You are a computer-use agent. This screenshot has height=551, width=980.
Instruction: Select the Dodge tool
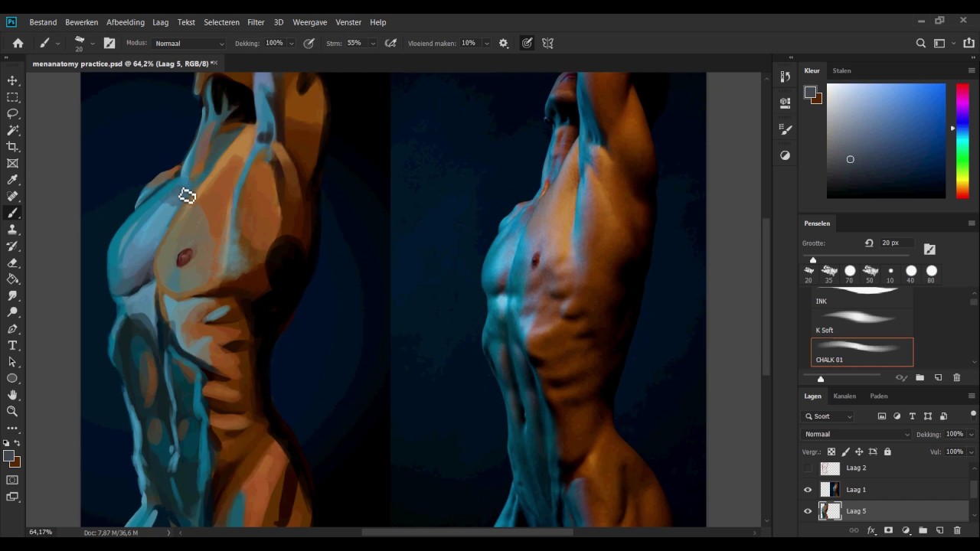12,312
